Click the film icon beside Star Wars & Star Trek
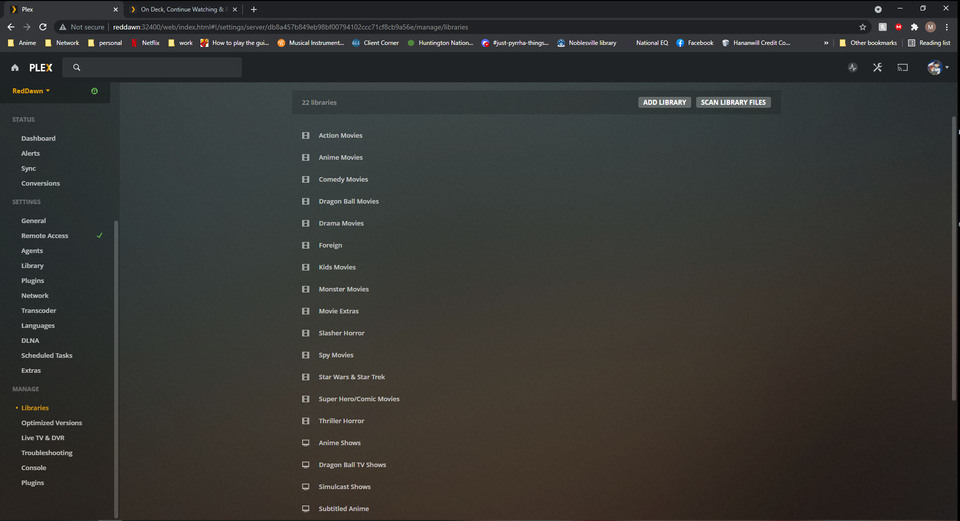This screenshot has height=521, width=960. tap(306, 377)
